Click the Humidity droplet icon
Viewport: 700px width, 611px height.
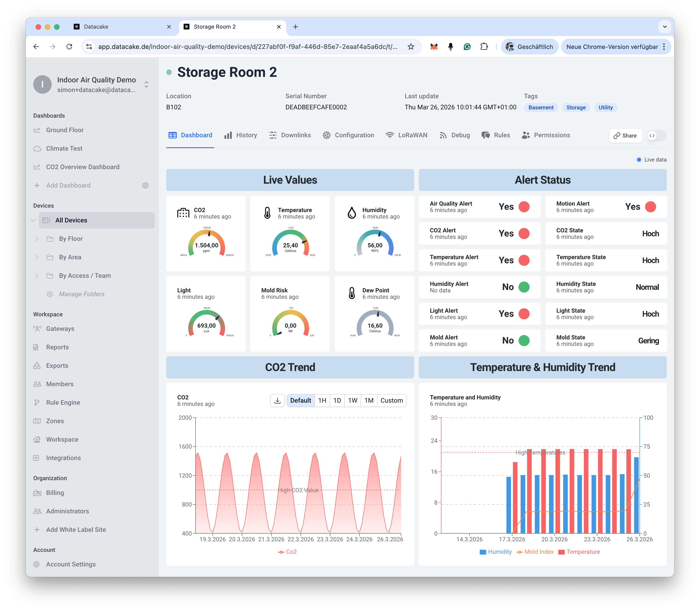tap(352, 213)
